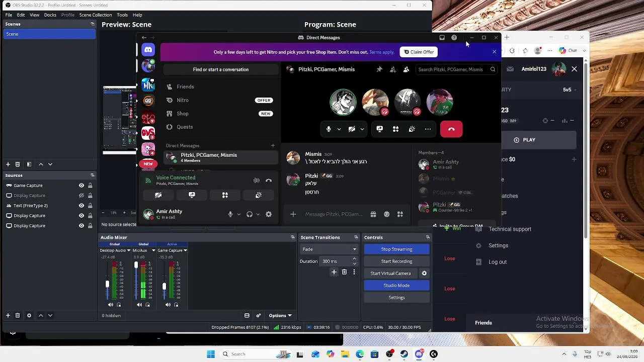
Task: Open the Fade transition dropdown
Action: coord(329,249)
